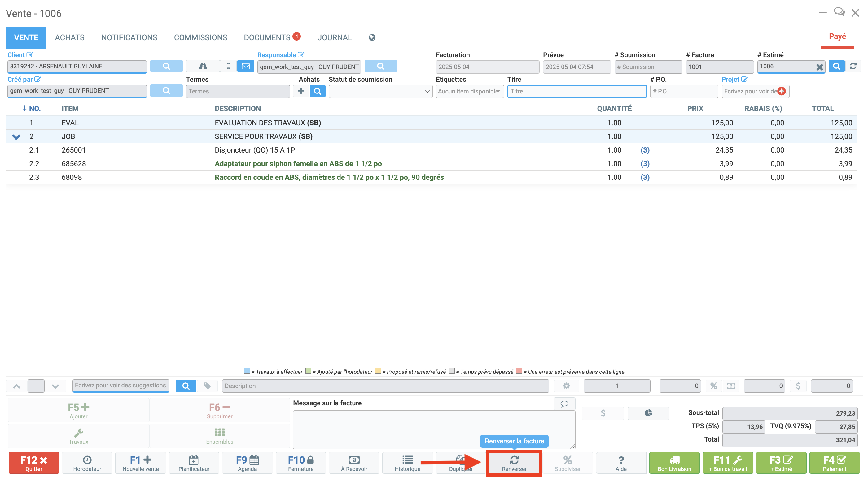
Task: Click the email envelope icon for client
Action: [246, 66]
